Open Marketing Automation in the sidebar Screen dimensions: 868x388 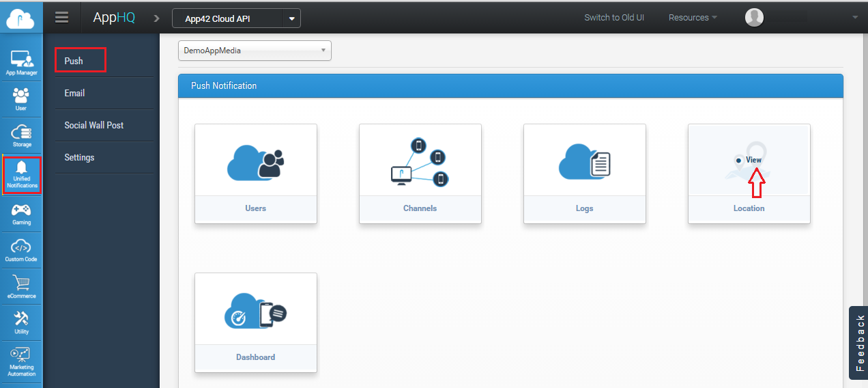click(x=21, y=361)
